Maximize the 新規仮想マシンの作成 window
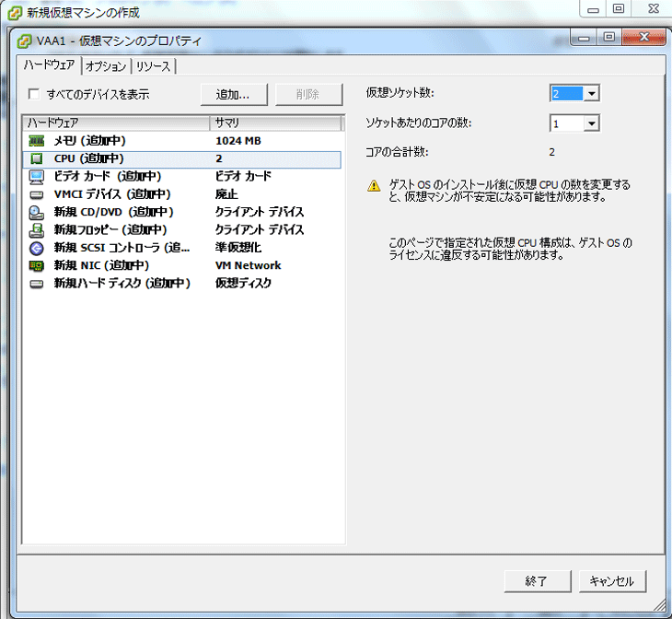Image resolution: width=672 pixels, height=619 pixels. (619, 8)
